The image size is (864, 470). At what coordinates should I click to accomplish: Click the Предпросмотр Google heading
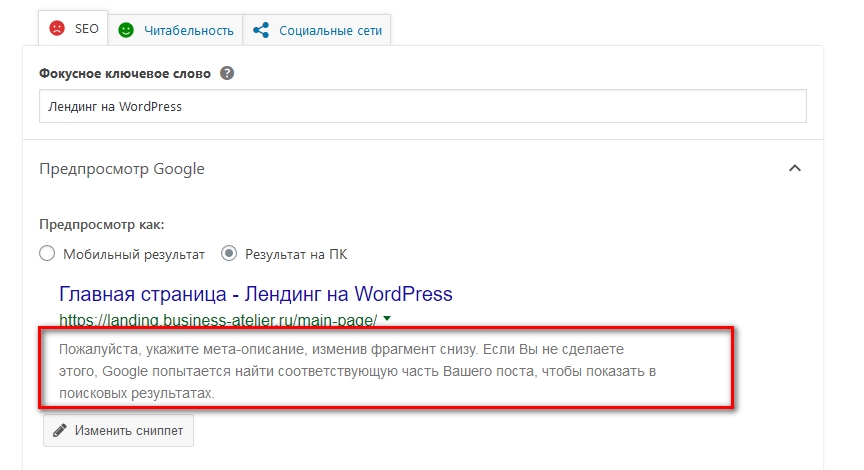(x=122, y=169)
